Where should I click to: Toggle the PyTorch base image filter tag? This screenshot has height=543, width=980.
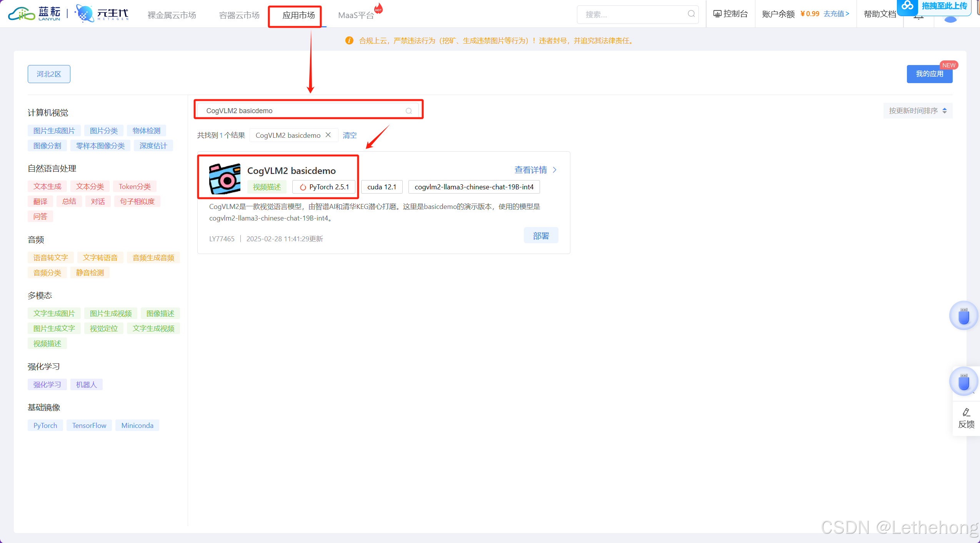45,425
